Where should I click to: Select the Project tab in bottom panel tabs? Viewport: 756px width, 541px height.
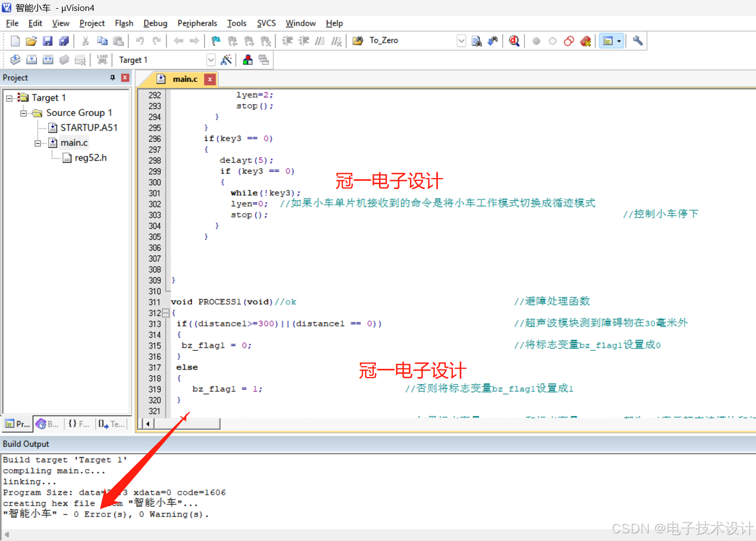17,424
